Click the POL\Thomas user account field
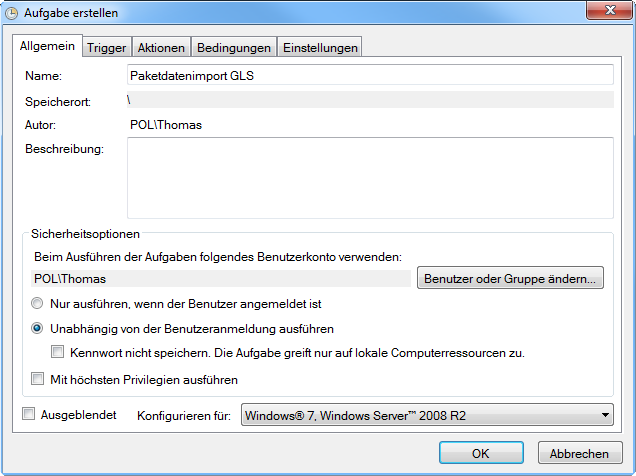This screenshot has width=636, height=476. point(221,279)
